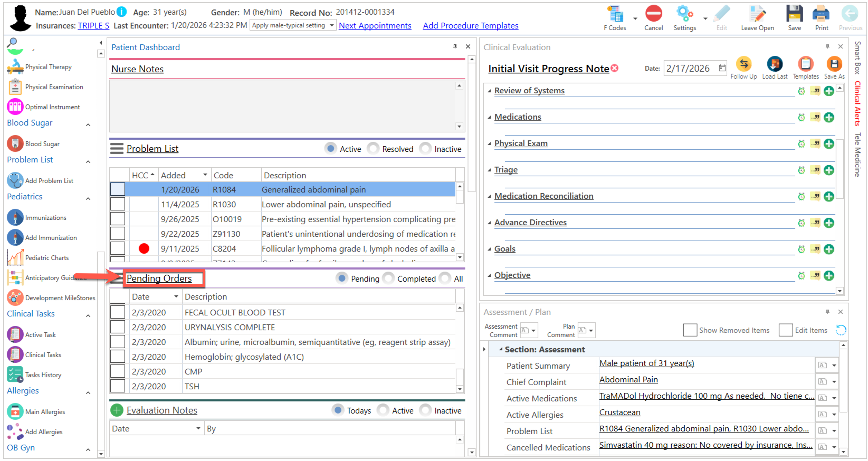Click patient info icon beside name
Image resolution: width=868 pixels, height=461 pixels.
tap(122, 12)
